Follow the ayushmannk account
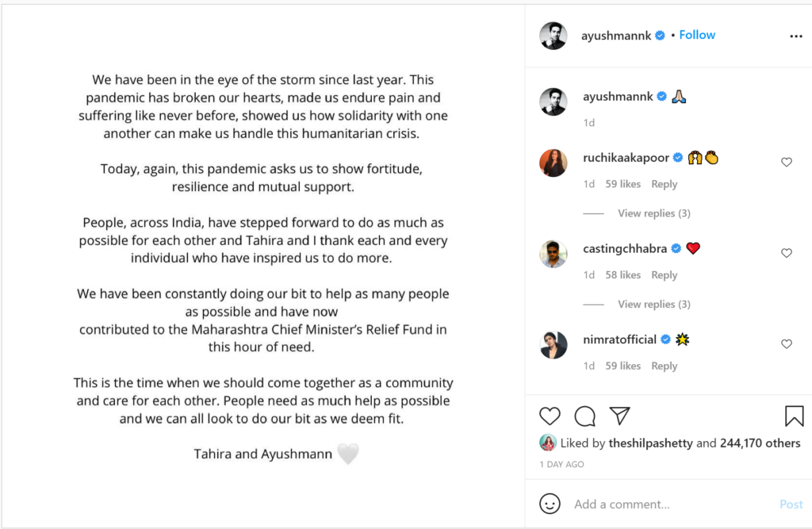Screen dimensions: 812x529 click(x=697, y=35)
